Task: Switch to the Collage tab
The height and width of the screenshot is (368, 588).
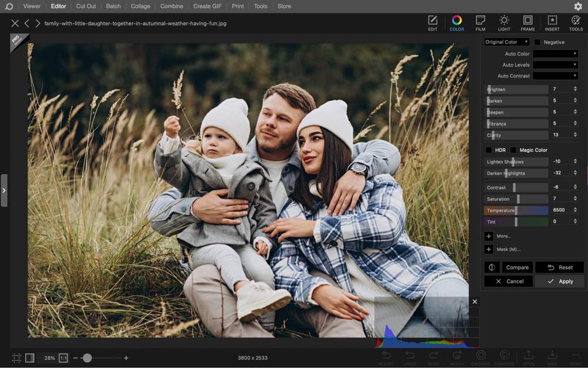Action: (x=141, y=6)
